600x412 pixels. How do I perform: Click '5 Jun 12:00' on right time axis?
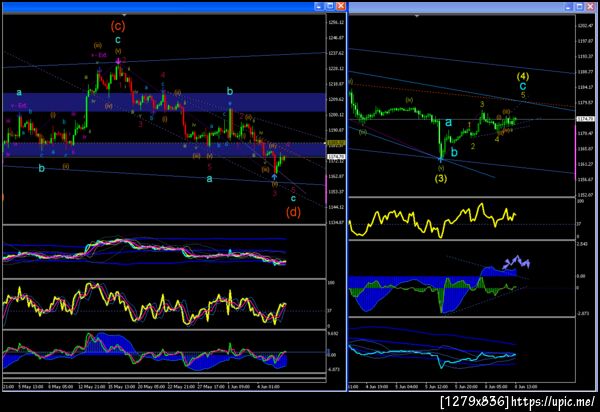click(437, 387)
